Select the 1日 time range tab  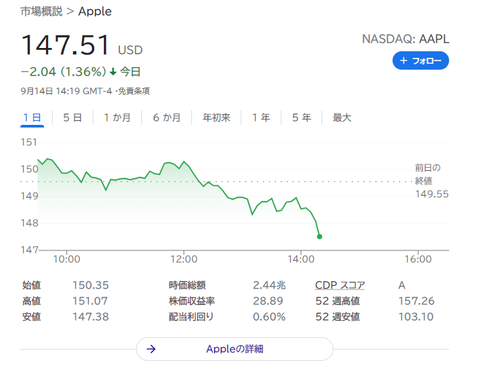(32, 118)
